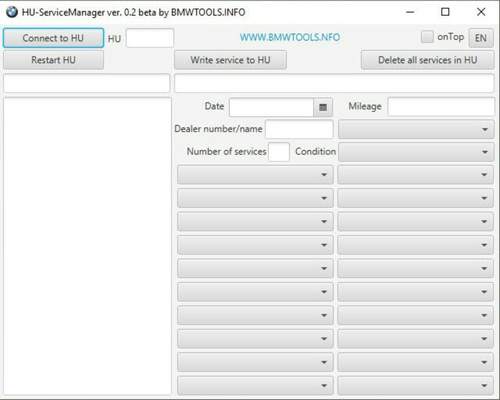Screen dimensions: 500x400
Task: Expand the bottom-left service dropdown
Action: [255, 386]
